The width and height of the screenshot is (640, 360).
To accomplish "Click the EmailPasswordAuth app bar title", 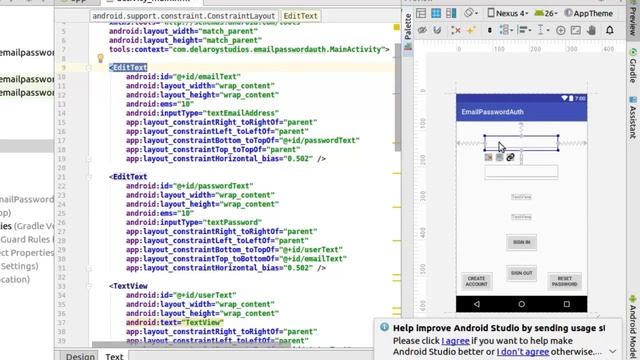I will [x=492, y=112].
